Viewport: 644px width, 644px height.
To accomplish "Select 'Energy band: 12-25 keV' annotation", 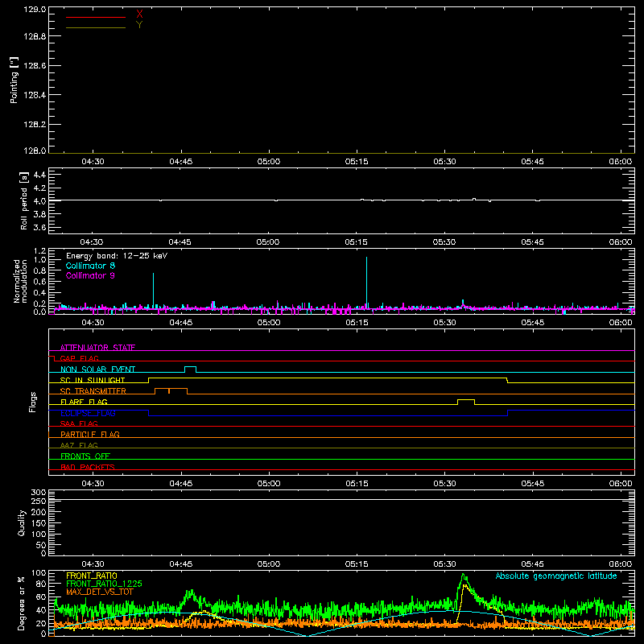I will (117, 256).
